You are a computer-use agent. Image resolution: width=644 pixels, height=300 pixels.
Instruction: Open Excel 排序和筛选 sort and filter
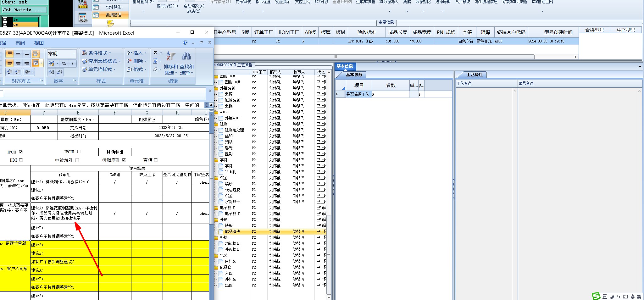pyautogui.click(x=171, y=64)
